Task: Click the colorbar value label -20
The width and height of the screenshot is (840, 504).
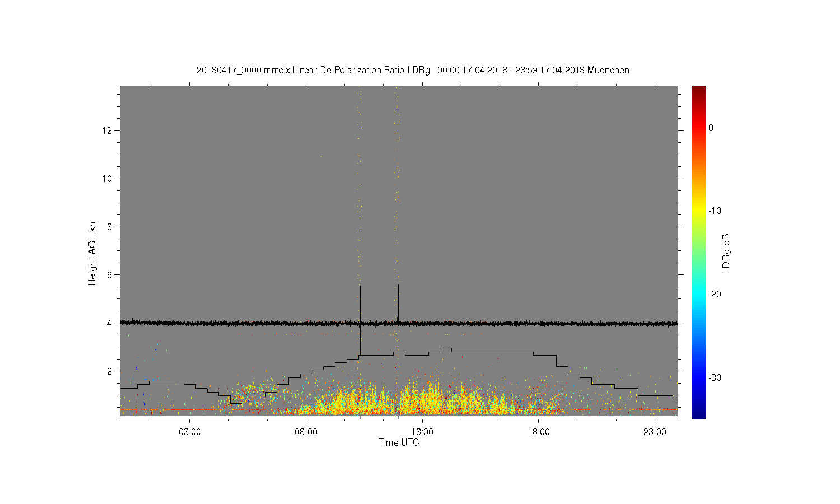Action: 715,294
